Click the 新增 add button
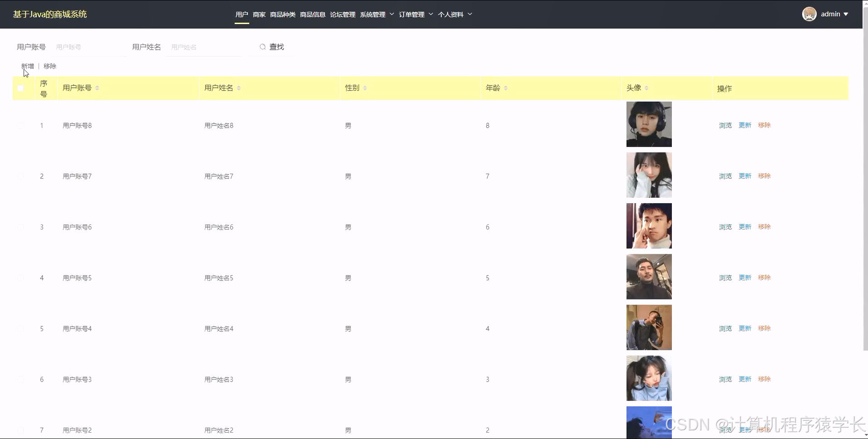Screen dimensions: 868x439 click(28, 66)
